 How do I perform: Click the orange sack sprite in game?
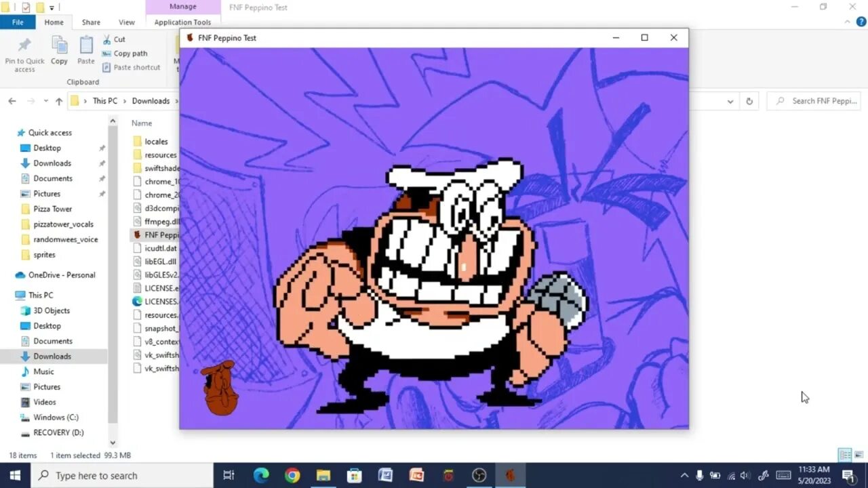tap(220, 388)
